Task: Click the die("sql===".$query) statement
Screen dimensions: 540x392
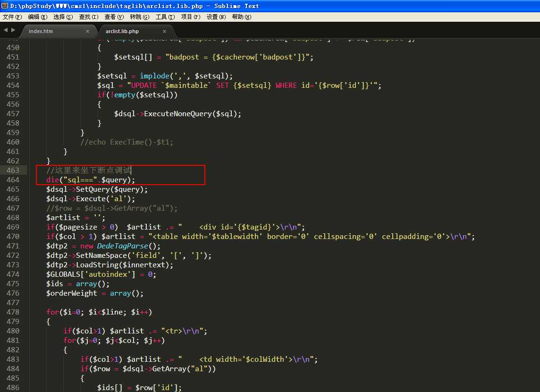Action: tap(91, 180)
